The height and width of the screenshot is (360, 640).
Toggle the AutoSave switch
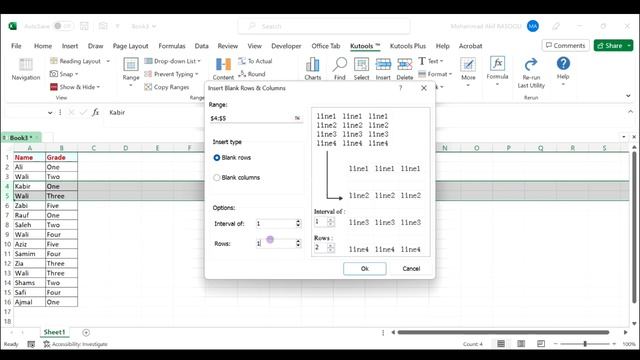[x=63, y=26]
